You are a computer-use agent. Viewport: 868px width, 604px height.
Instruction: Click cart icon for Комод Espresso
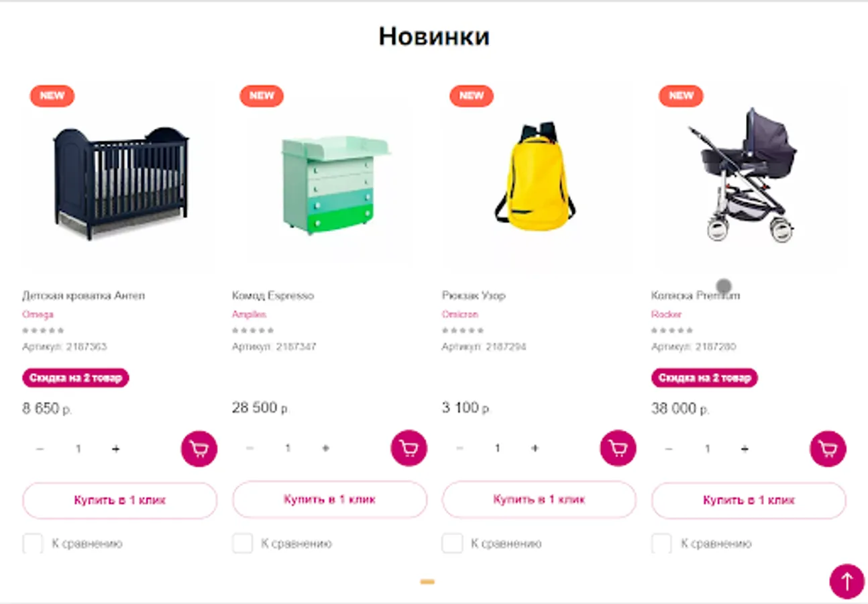point(409,448)
